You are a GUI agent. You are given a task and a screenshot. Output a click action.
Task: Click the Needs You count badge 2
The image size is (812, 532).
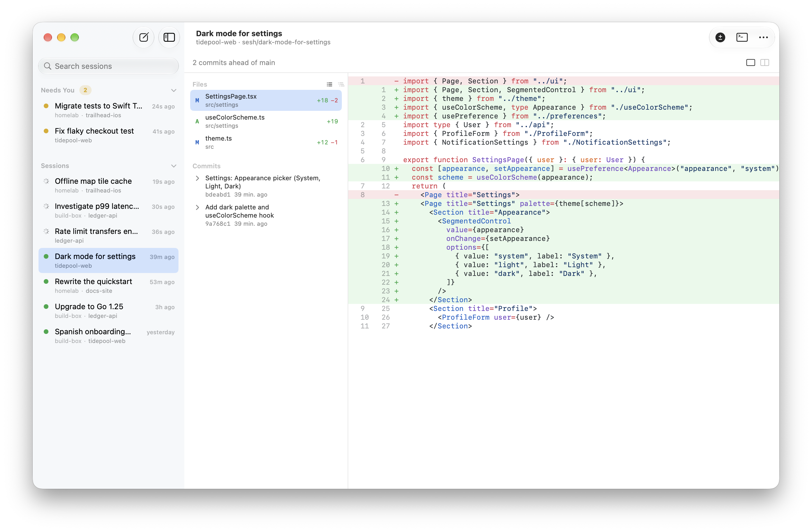[85, 90]
